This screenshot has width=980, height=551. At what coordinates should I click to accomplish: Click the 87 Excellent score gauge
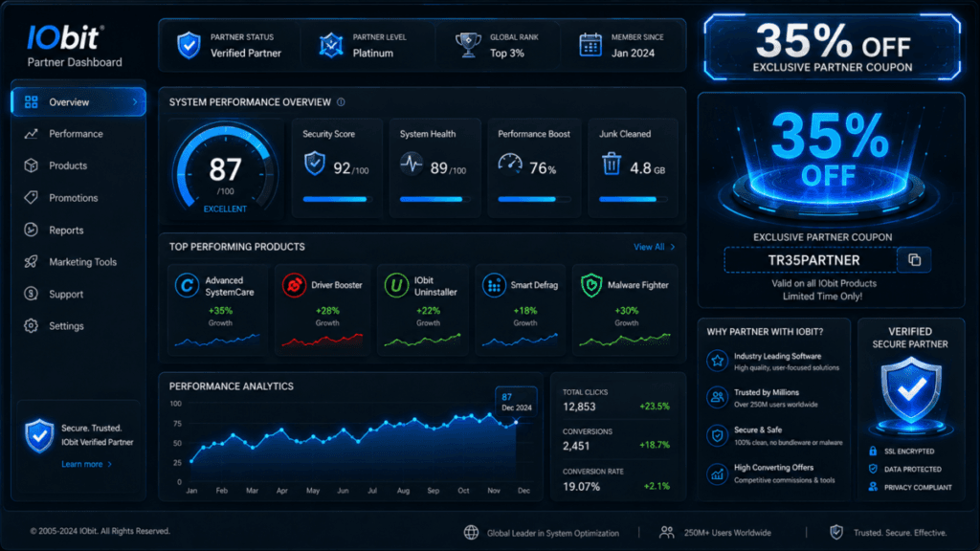tap(225, 168)
